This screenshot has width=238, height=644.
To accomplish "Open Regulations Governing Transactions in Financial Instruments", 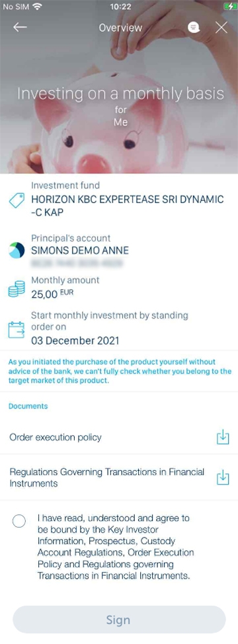I will pyautogui.click(x=119, y=477).
